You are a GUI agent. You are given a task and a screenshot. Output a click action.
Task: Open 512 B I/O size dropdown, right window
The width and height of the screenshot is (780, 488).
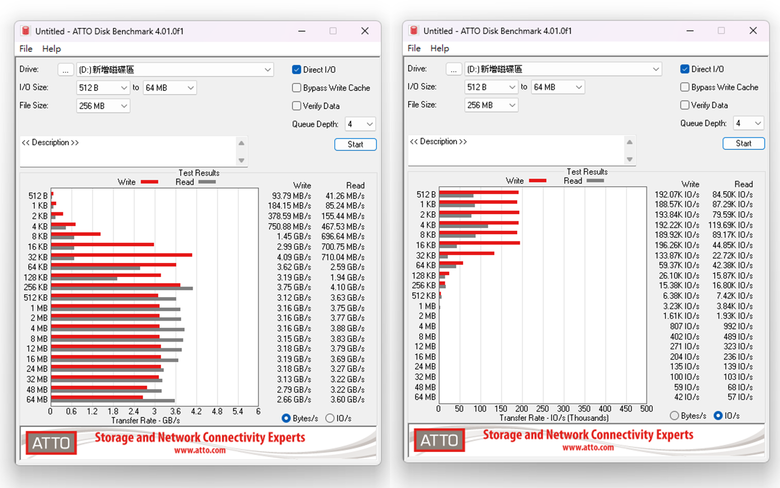pos(491,87)
